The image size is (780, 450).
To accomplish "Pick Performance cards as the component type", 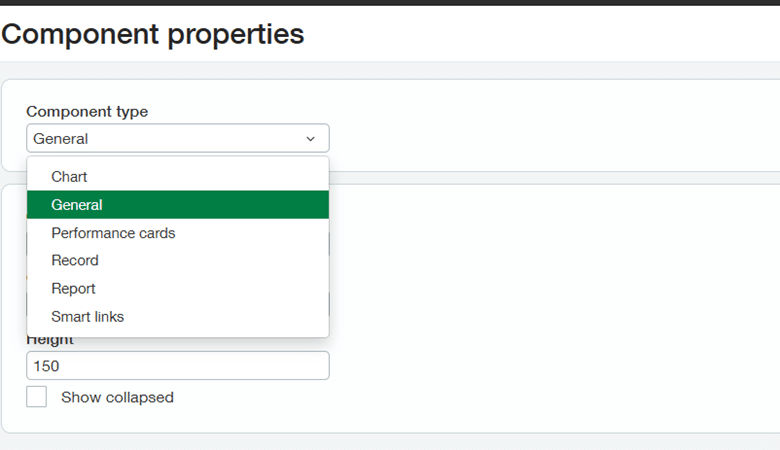I will coord(113,233).
